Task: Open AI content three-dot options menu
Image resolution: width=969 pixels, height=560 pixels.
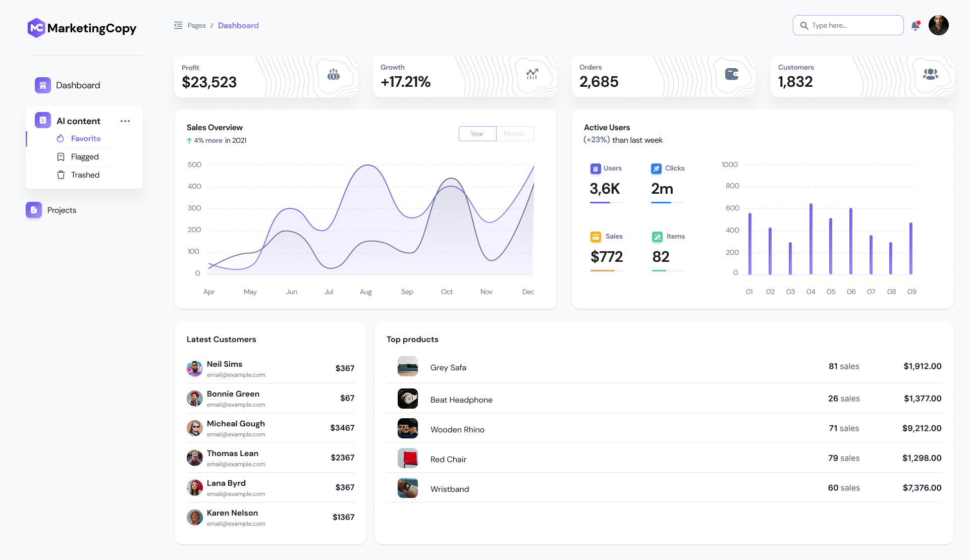Action: click(125, 121)
